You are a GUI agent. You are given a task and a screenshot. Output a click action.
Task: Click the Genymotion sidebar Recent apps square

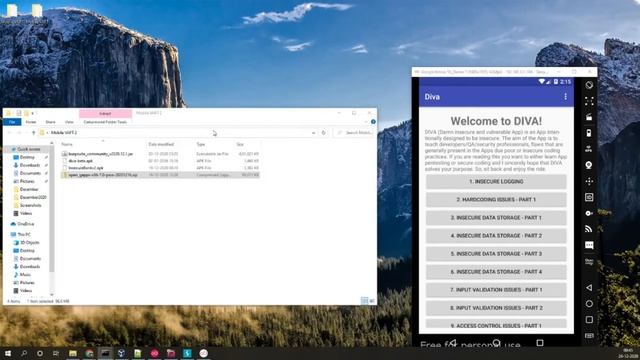click(x=589, y=320)
